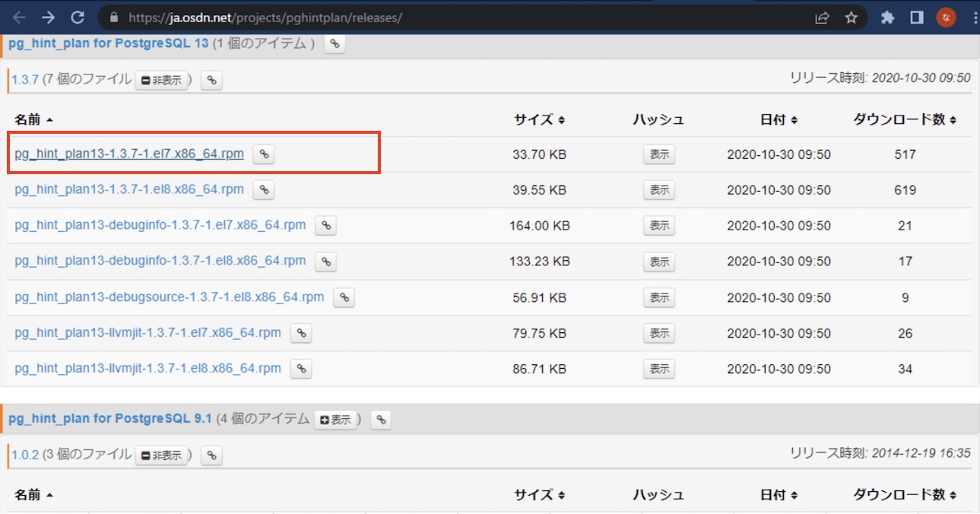Sort 1.0.2 files by download count
Screen dimensions: 980x514
pos(905,495)
